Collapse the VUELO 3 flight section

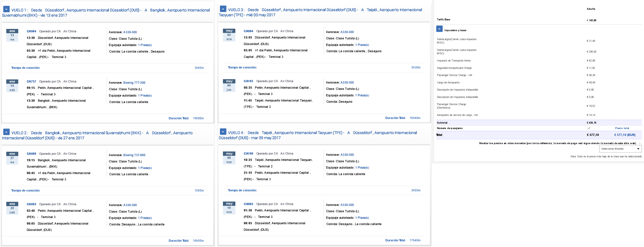[x=223, y=9]
